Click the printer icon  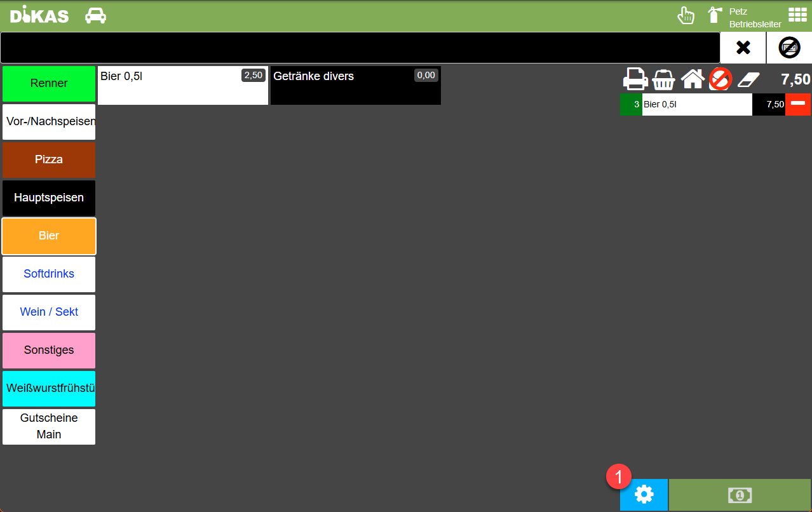tap(635, 79)
